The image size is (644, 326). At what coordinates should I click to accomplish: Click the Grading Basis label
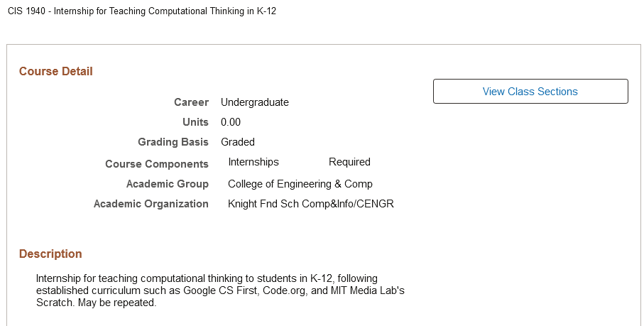[173, 142]
